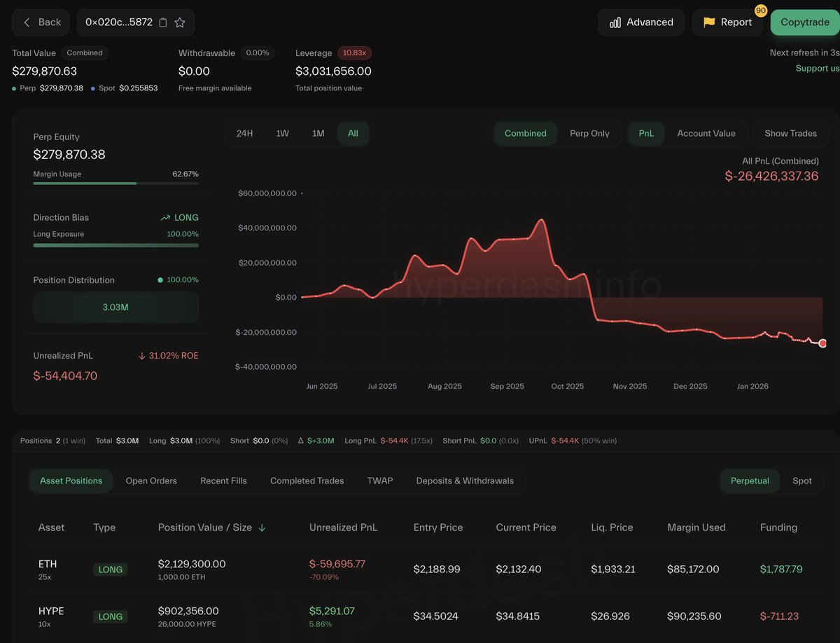Click the Advanced bar-chart icon
This screenshot has width=840, height=643.
coord(614,22)
